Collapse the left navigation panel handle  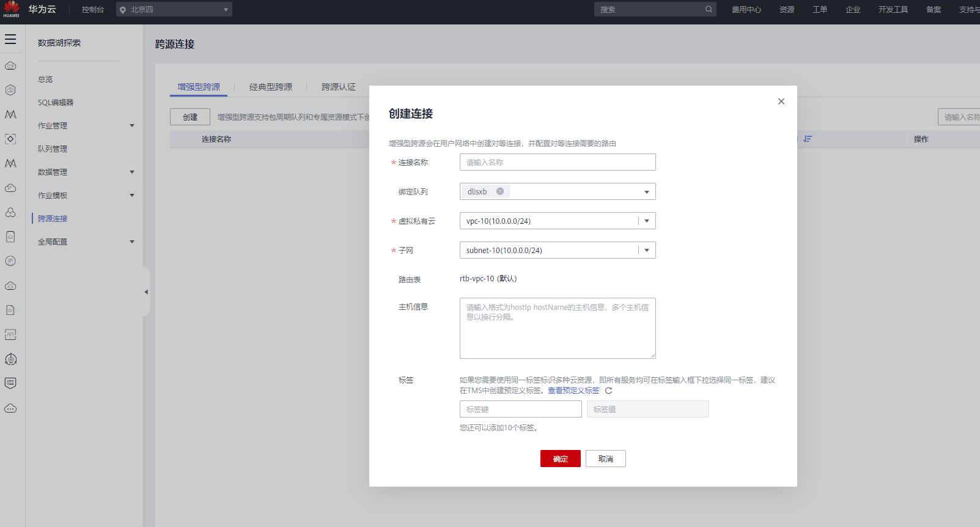[x=146, y=292]
